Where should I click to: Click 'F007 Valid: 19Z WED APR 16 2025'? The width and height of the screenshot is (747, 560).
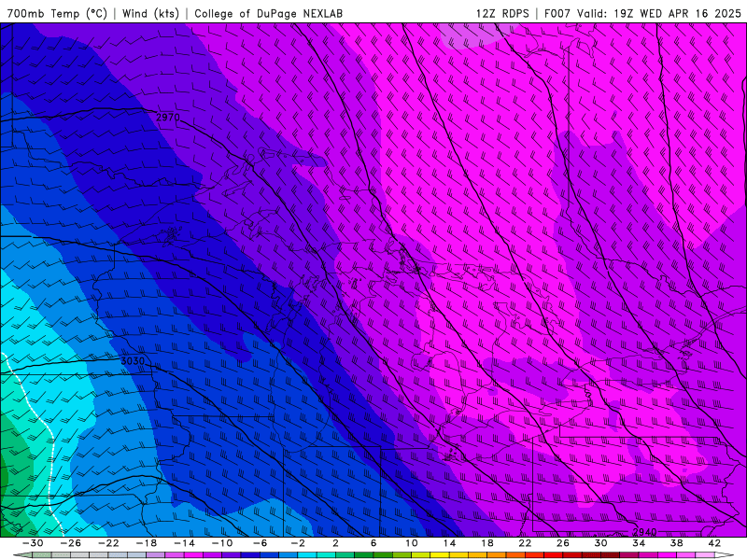pyautogui.click(x=642, y=13)
